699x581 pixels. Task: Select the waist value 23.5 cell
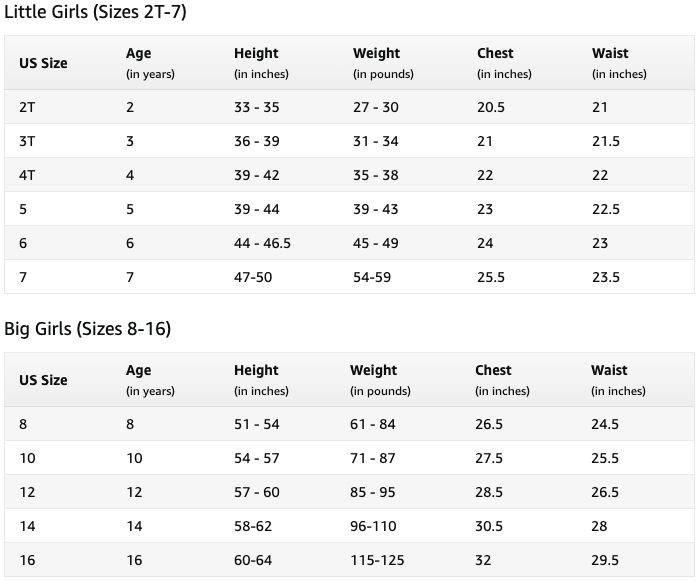pos(606,277)
